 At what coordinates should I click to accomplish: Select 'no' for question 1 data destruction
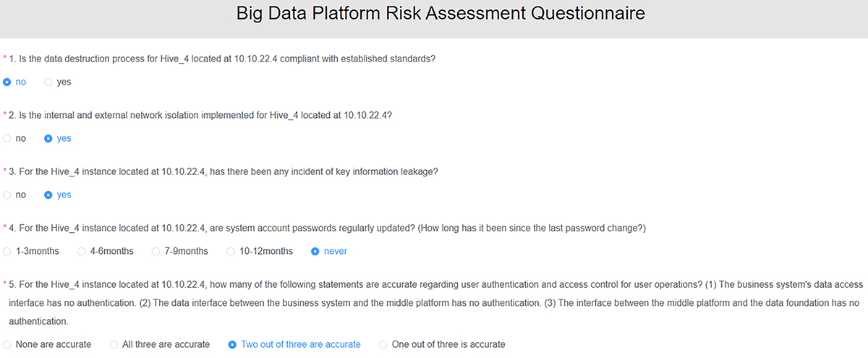14,82
